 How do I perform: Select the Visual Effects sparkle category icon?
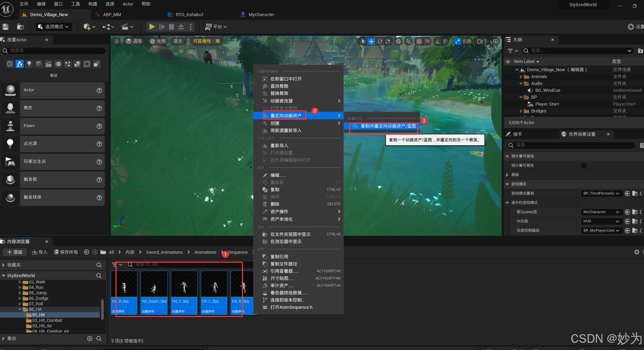[x=68, y=64]
